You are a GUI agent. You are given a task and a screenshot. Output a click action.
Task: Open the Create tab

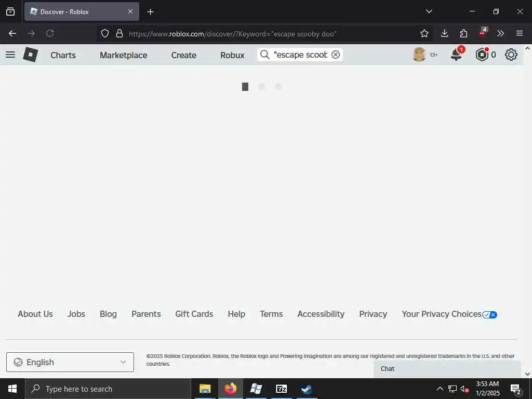[x=183, y=55]
